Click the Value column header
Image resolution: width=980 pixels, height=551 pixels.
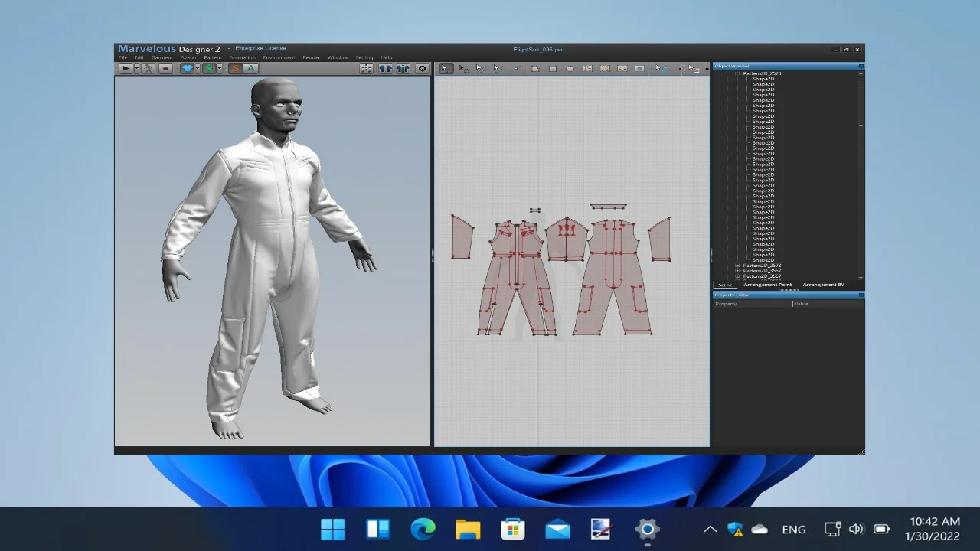(828, 304)
